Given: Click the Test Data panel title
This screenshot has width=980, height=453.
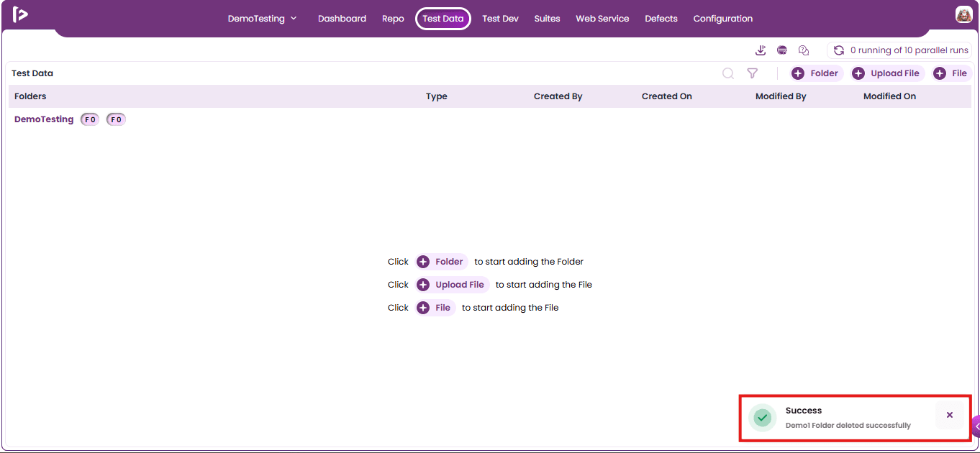Looking at the screenshot, I should point(32,73).
